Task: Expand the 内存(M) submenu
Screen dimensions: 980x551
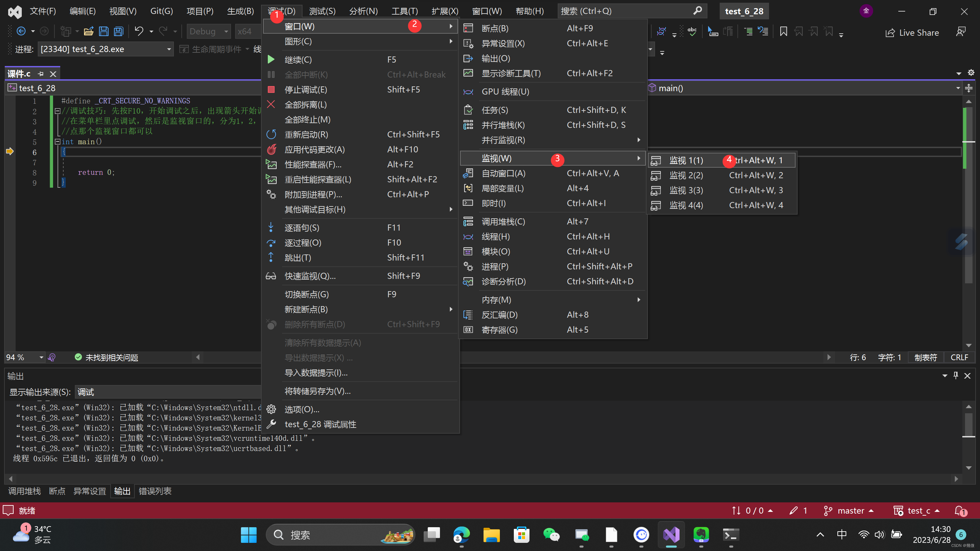Action: coord(553,300)
